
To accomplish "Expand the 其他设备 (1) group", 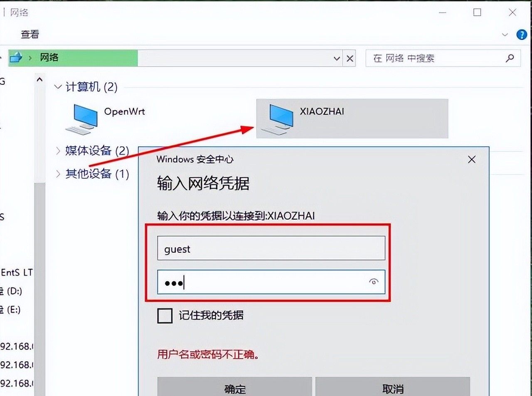I will click(x=58, y=174).
